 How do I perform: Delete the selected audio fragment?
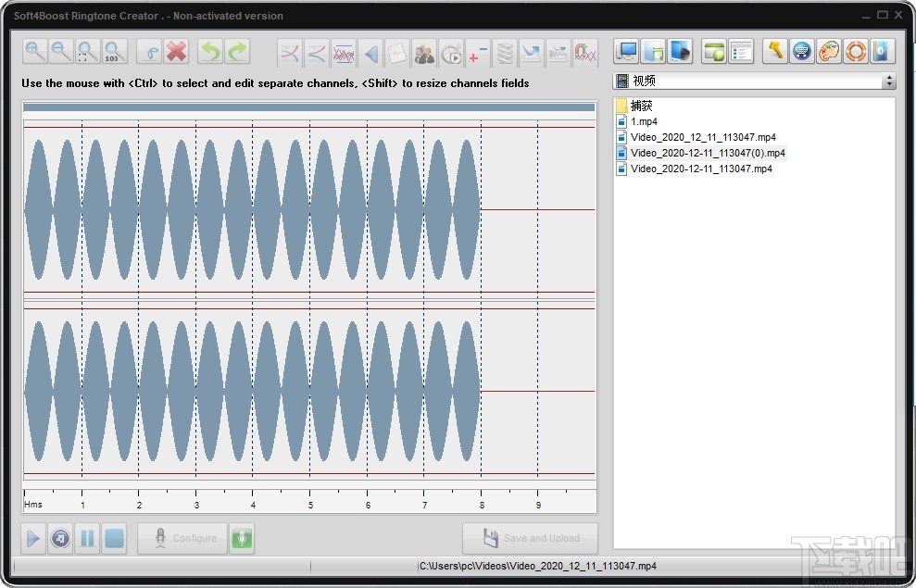(176, 51)
